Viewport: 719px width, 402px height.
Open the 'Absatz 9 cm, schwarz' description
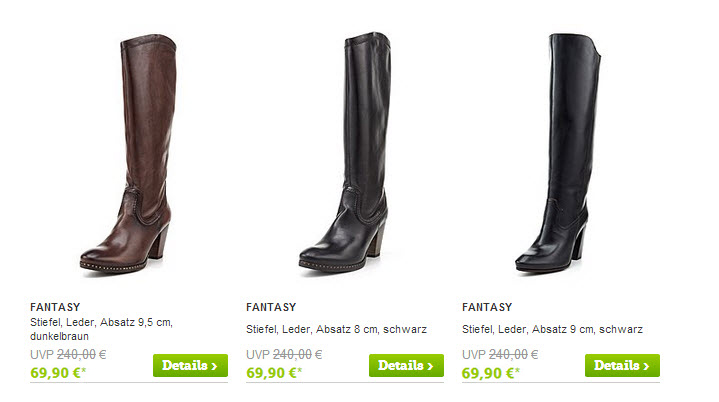tap(553, 329)
